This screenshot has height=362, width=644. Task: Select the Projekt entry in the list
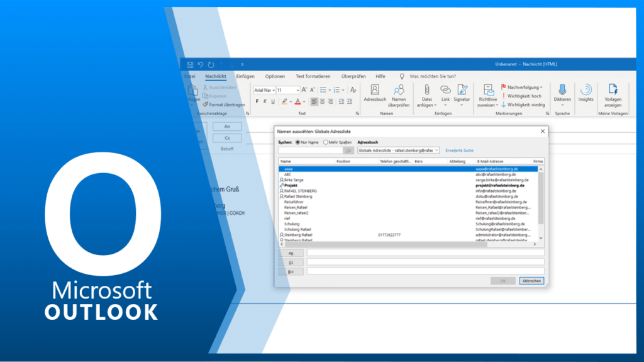[x=408, y=186]
